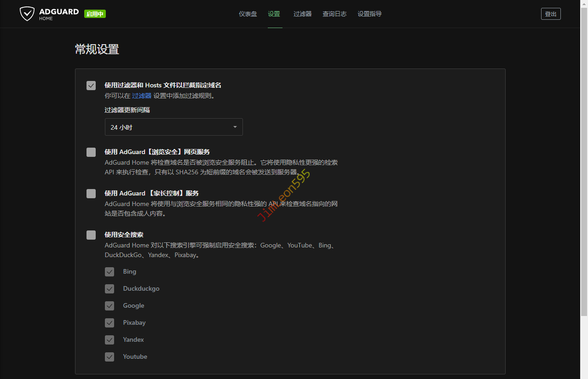Screen dimensions: 588x379
Task: Enable AdGuard 家长控制 service checkbox
Action: click(91, 194)
